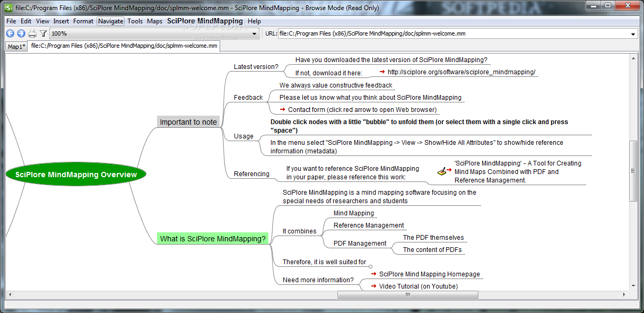Select 'The PDF themselves' node
This screenshot has height=313, width=644.
pos(433,238)
